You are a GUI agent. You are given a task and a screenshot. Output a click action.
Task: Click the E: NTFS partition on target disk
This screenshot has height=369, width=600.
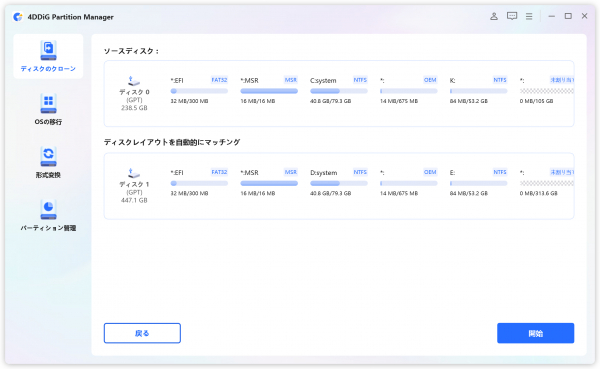[478, 183]
